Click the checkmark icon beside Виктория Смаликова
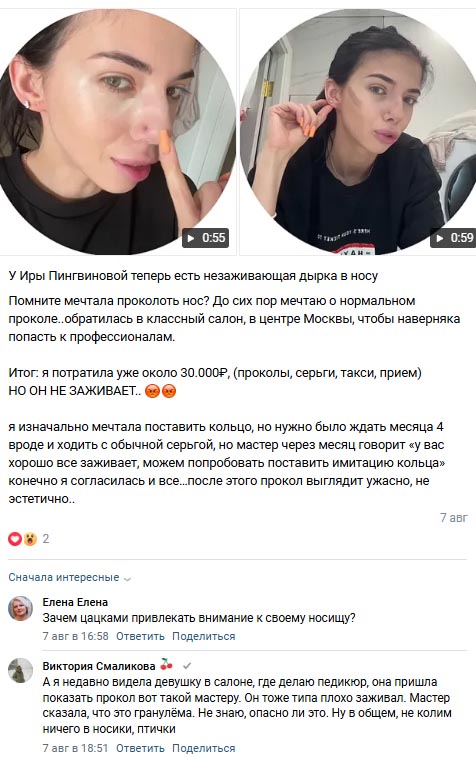476x758 pixels. click(x=187, y=666)
